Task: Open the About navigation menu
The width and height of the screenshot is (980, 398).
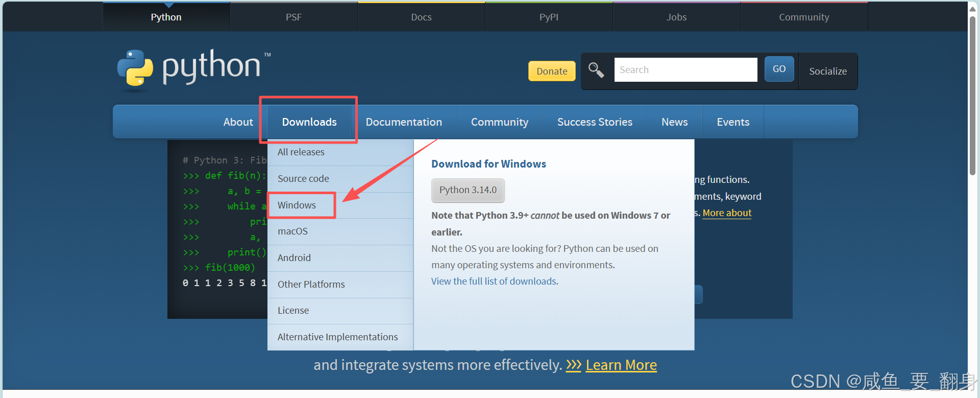Action: click(x=238, y=122)
